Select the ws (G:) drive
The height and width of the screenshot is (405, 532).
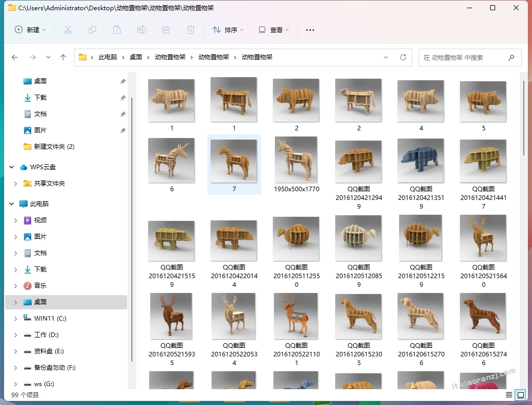coord(44,384)
